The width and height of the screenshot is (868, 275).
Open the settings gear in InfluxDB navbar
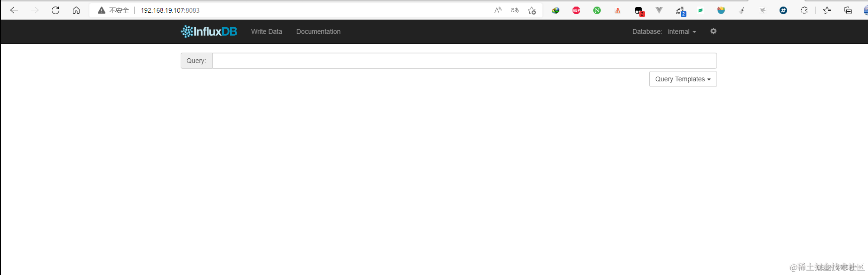713,31
